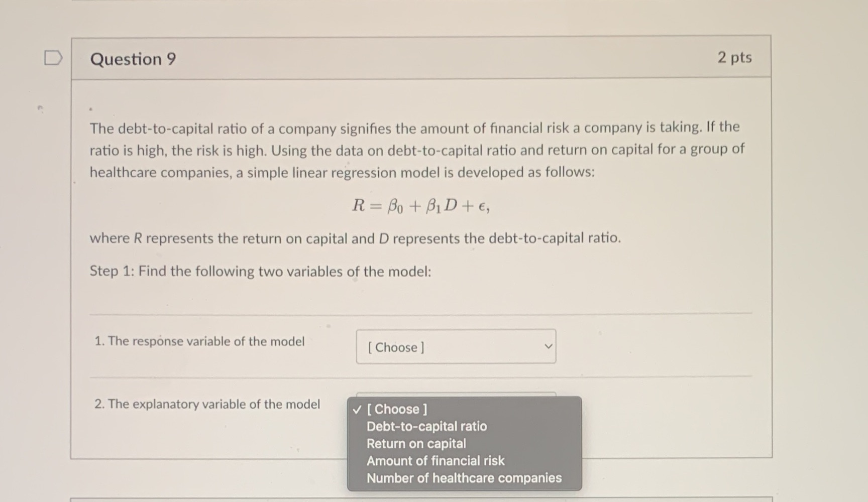This screenshot has width=868, height=502.
Task: Click the checkmark beside [ Choose ]
Action: click(357, 409)
